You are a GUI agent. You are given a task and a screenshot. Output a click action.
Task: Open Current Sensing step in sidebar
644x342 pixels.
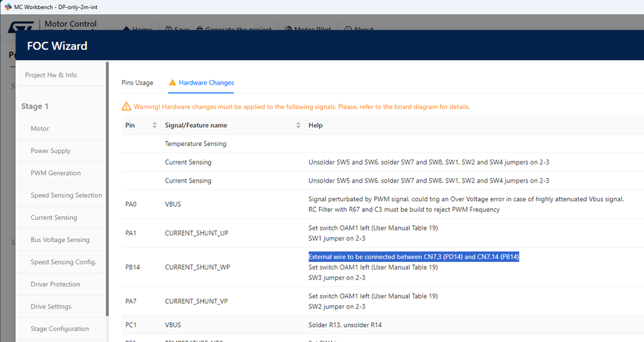[x=54, y=217]
